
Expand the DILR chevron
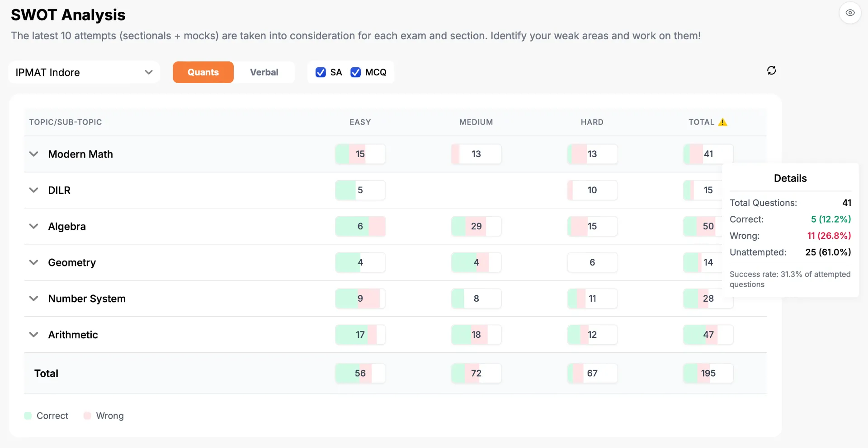pos(33,190)
